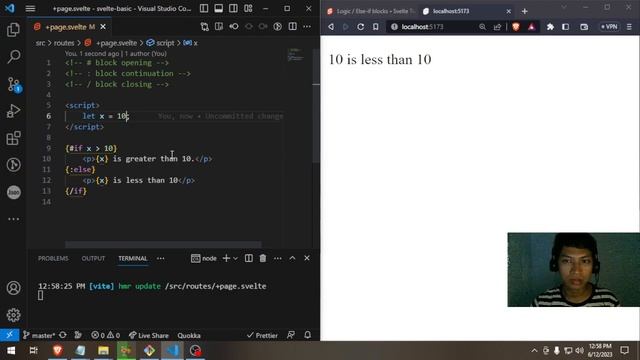Open remote window indicator in status bar
Viewport: 640px width, 360px height.
click(9, 335)
